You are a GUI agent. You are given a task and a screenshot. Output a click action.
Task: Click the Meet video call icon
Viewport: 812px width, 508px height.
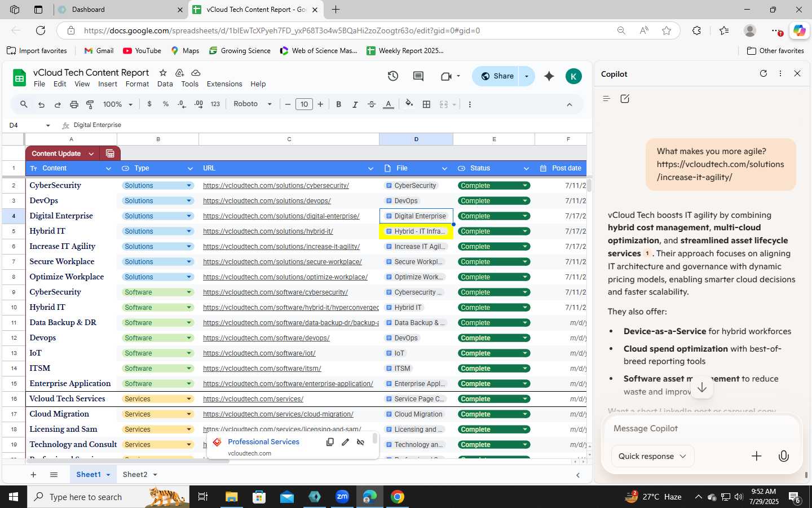(446, 76)
